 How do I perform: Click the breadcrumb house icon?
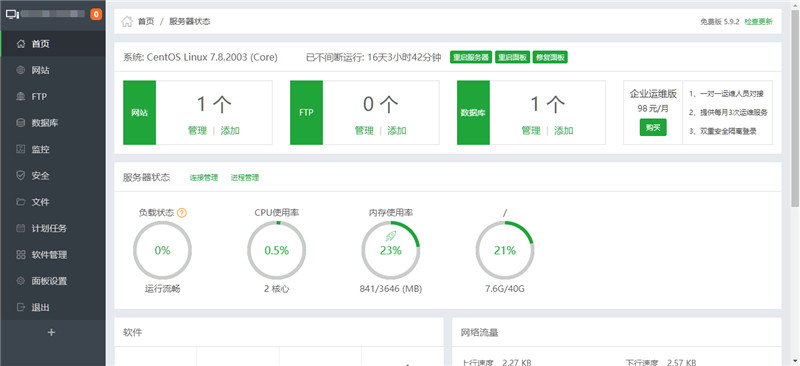(x=127, y=21)
